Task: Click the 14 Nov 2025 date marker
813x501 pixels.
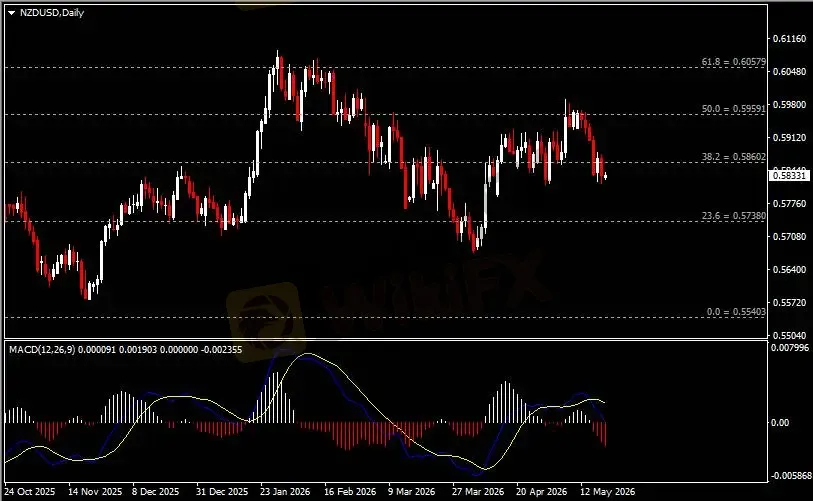Action: tap(95, 491)
